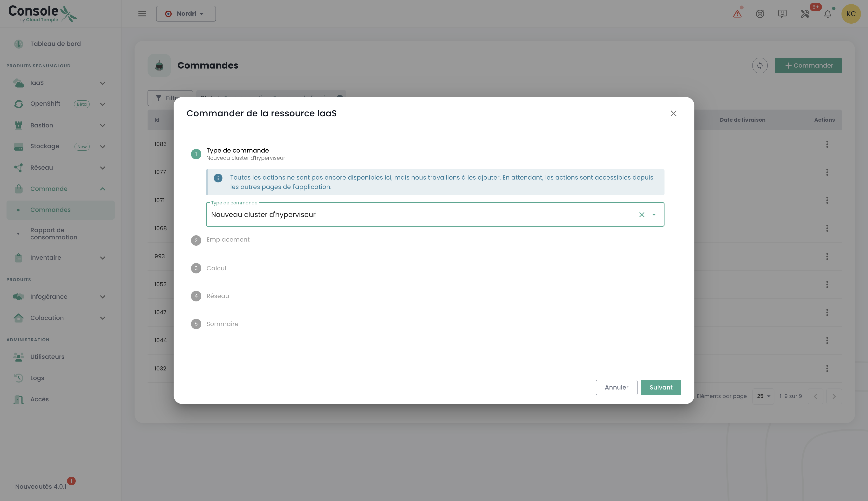Click the Suivant button
Screen dimensions: 868x501
661,387
